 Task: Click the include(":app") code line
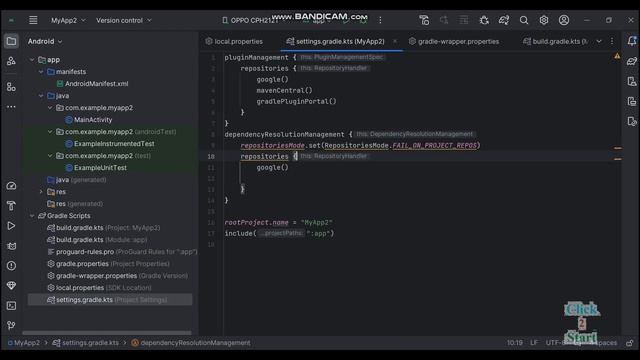point(279,233)
